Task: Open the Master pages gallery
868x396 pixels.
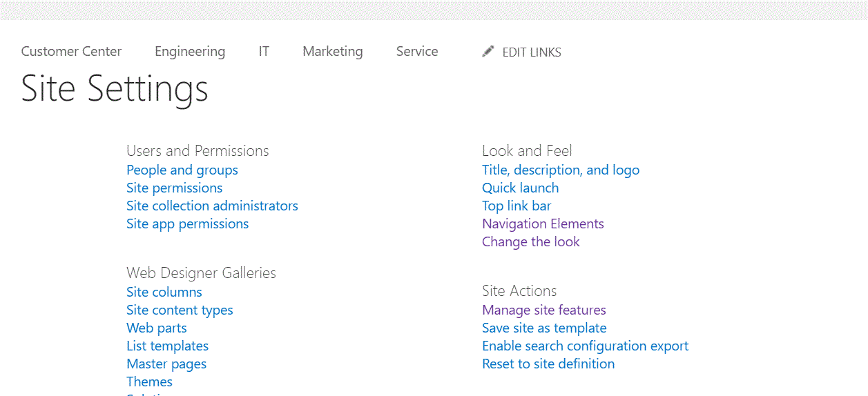Action: (166, 364)
